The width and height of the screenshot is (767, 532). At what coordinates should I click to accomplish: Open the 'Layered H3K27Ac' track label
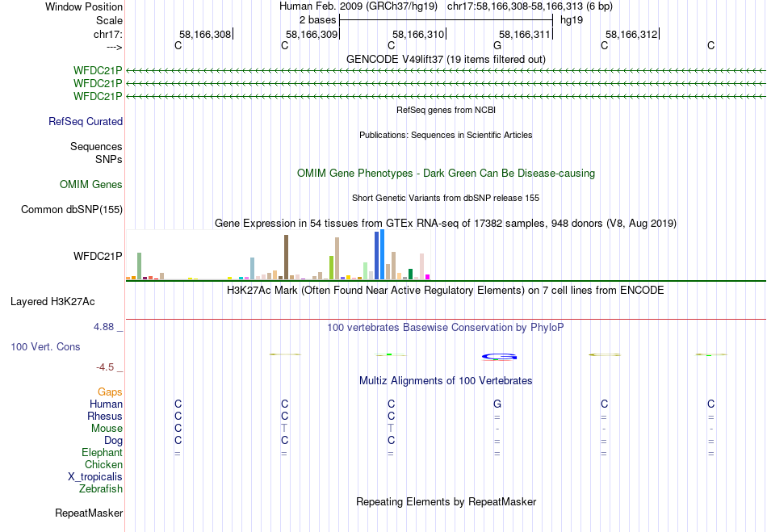click(x=52, y=302)
